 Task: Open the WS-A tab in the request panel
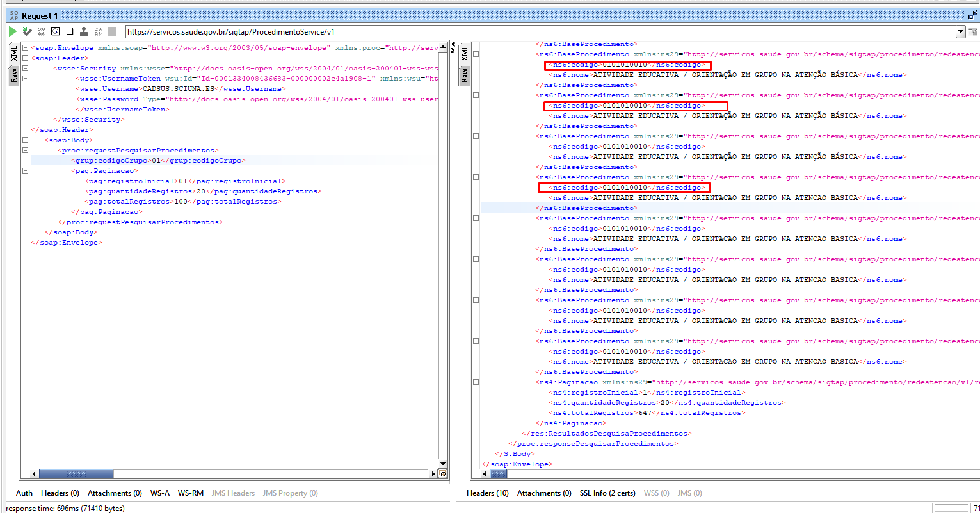pos(159,493)
